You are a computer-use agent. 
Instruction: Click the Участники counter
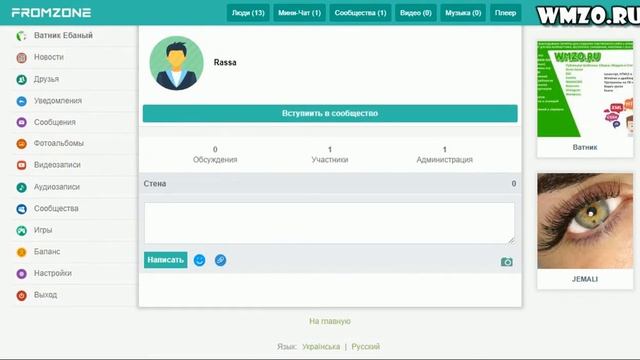(x=330, y=155)
